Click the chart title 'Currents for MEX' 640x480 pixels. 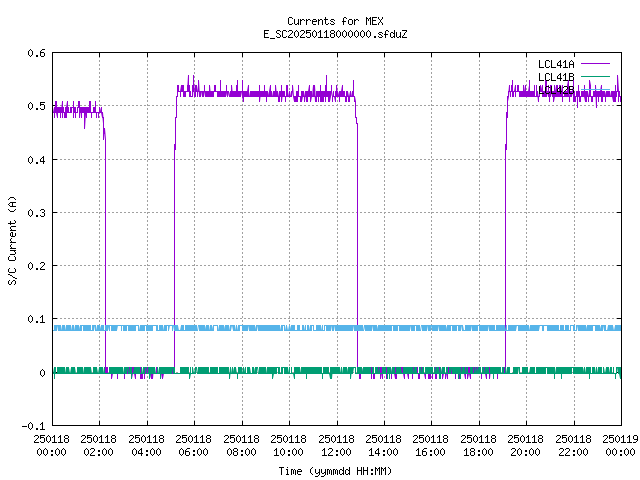(x=335, y=21)
